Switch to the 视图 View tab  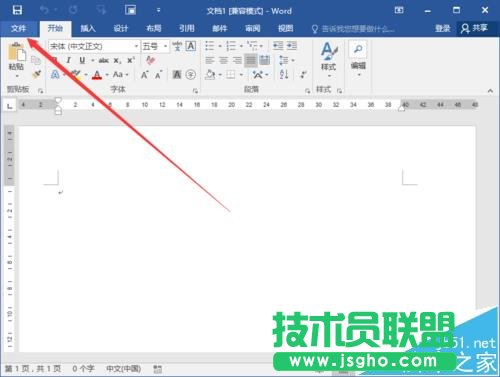(286, 28)
